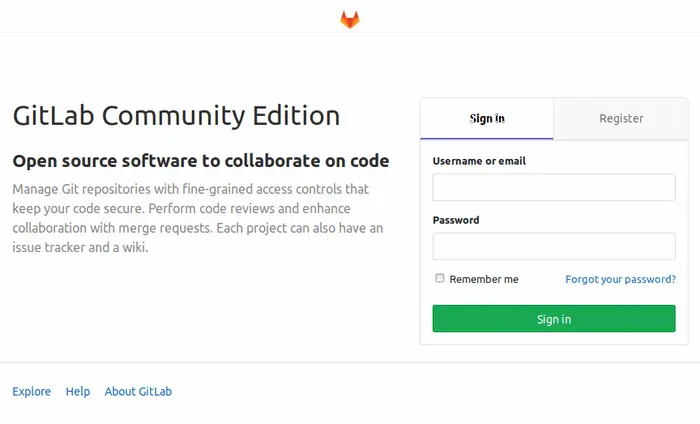Click the 'Manage Git repositories' description text
The image size is (700, 424).
90,188
